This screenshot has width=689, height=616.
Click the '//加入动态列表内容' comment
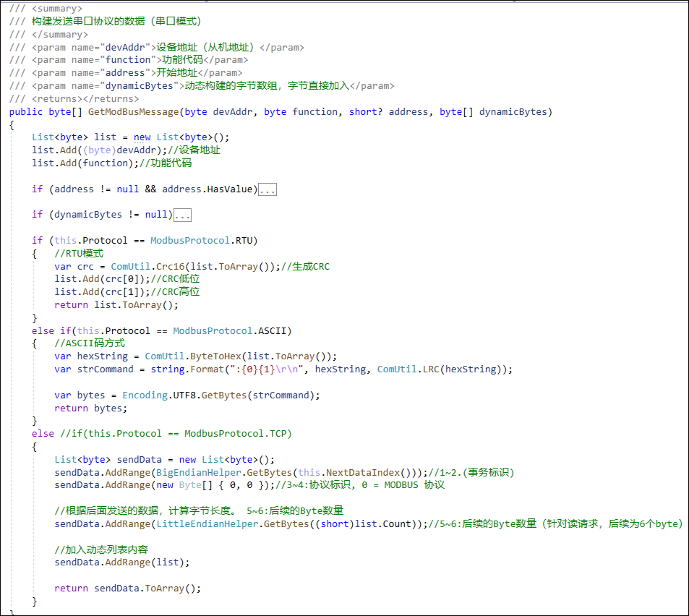click(x=101, y=549)
